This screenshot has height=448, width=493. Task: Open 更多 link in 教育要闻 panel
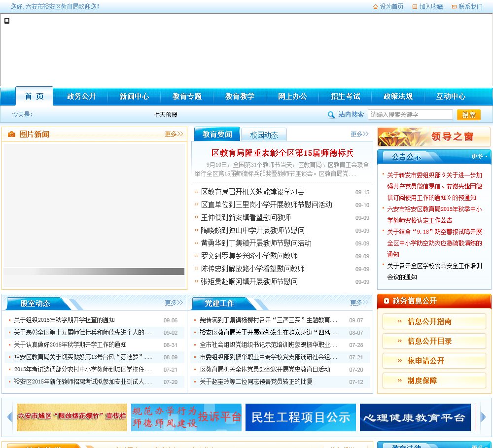pos(360,134)
